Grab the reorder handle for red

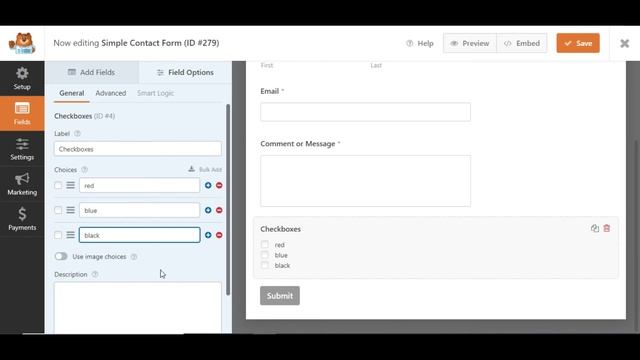(71, 185)
